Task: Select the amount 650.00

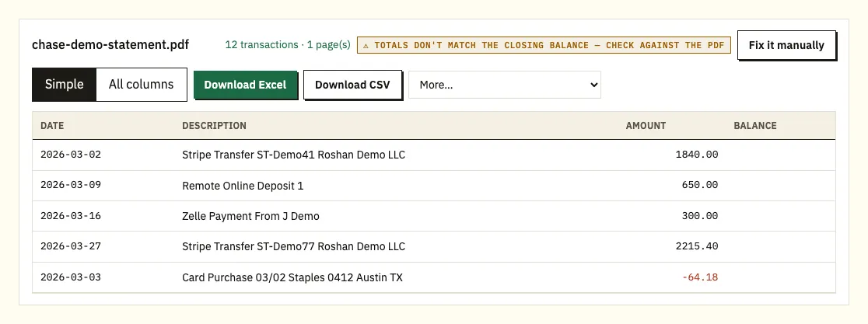Action: pyautogui.click(x=700, y=185)
